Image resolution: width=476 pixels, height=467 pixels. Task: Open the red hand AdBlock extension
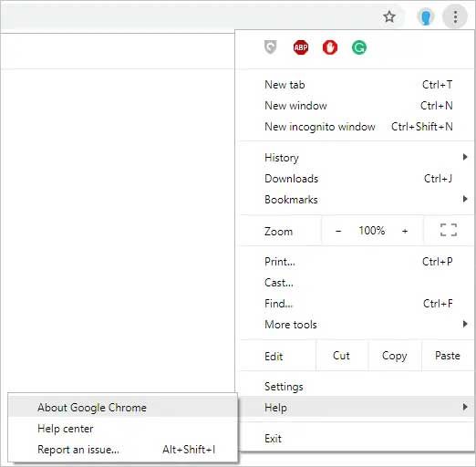(x=330, y=47)
